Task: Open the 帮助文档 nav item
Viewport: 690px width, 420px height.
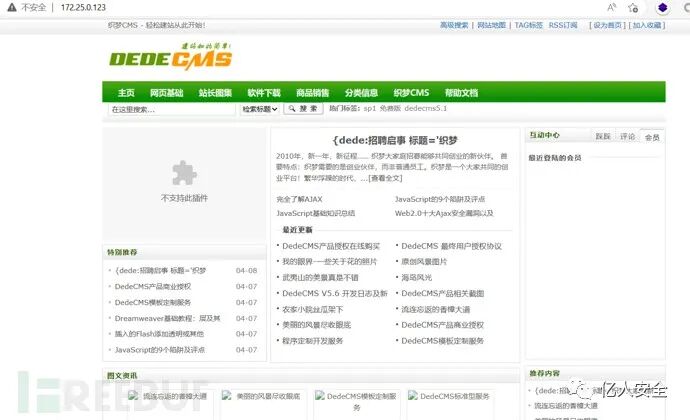Action: click(461, 93)
